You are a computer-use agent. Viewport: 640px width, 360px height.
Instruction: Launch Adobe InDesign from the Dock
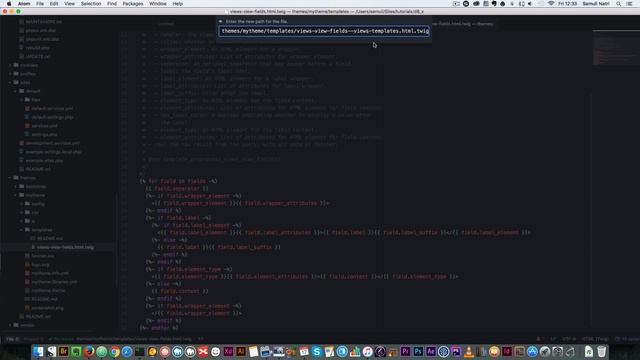click(x=507, y=351)
